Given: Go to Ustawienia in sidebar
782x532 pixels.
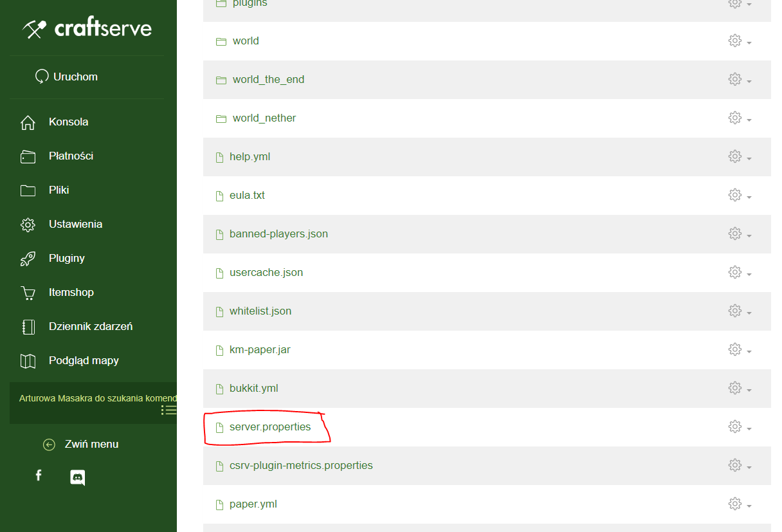Looking at the screenshot, I should pos(75,225).
